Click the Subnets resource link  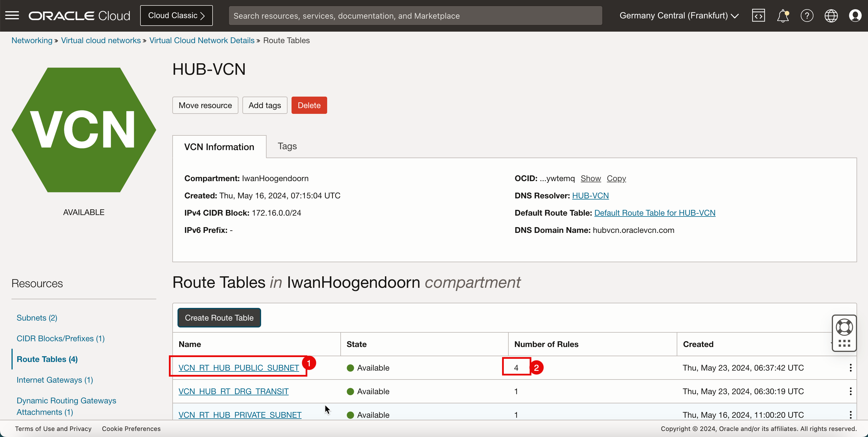click(x=37, y=318)
